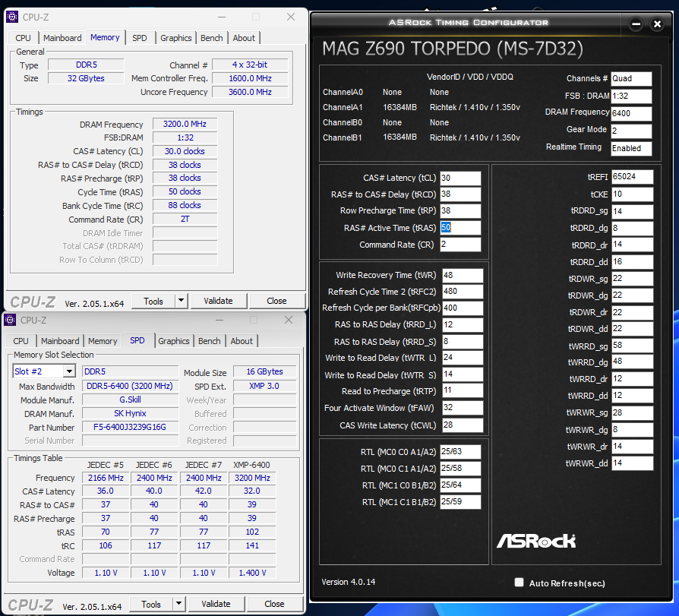Click the Four Activate Window (tFAW) field
The height and width of the screenshot is (616, 679).
pos(463,408)
